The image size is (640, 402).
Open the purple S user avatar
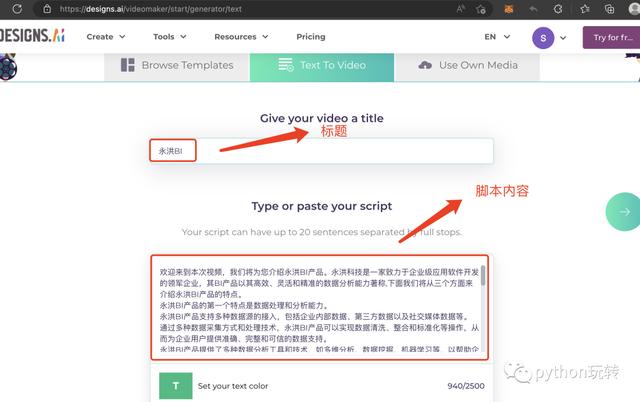coord(543,38)
